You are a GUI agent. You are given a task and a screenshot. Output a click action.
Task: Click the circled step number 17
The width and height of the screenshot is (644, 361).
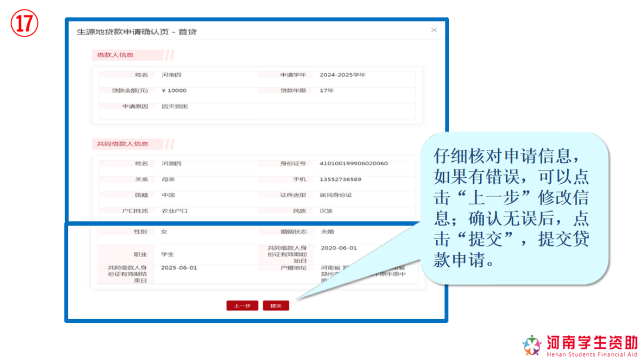24,24
